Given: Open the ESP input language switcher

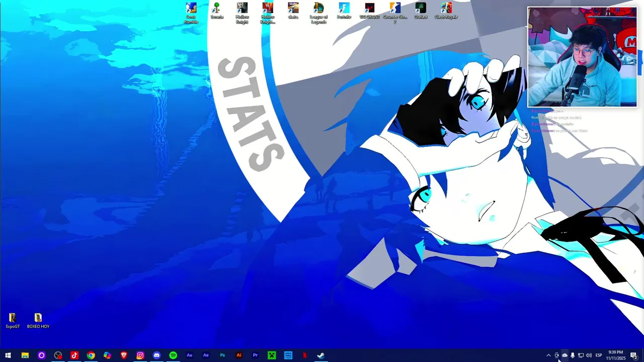Looking at the screenshot, I should point(599,355).
